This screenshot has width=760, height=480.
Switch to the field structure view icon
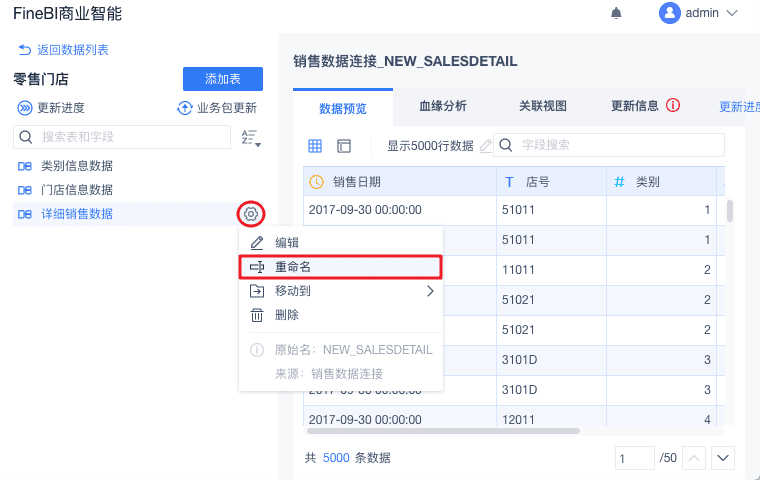point(344,145)
